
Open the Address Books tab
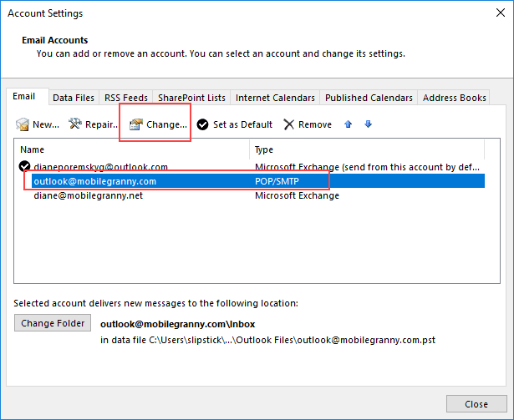455,98
